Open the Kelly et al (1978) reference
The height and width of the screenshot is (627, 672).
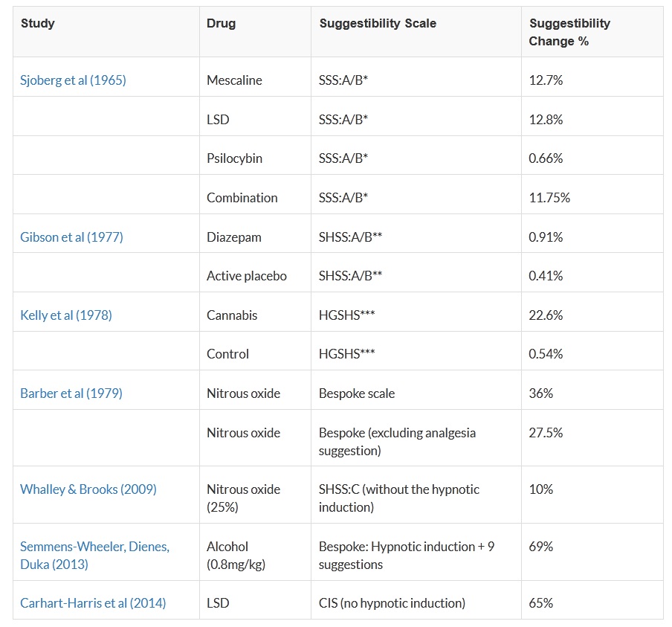click(x=66, y=315)
